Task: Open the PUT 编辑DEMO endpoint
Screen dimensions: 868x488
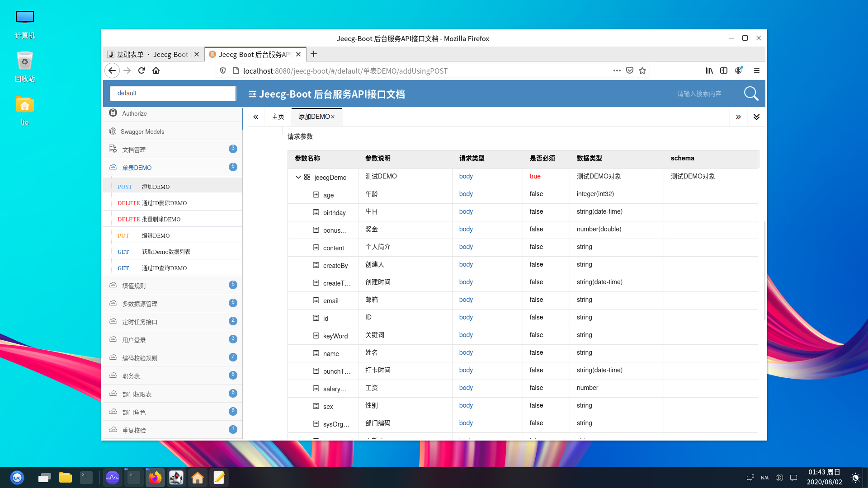Action: (x=156, y=235)
